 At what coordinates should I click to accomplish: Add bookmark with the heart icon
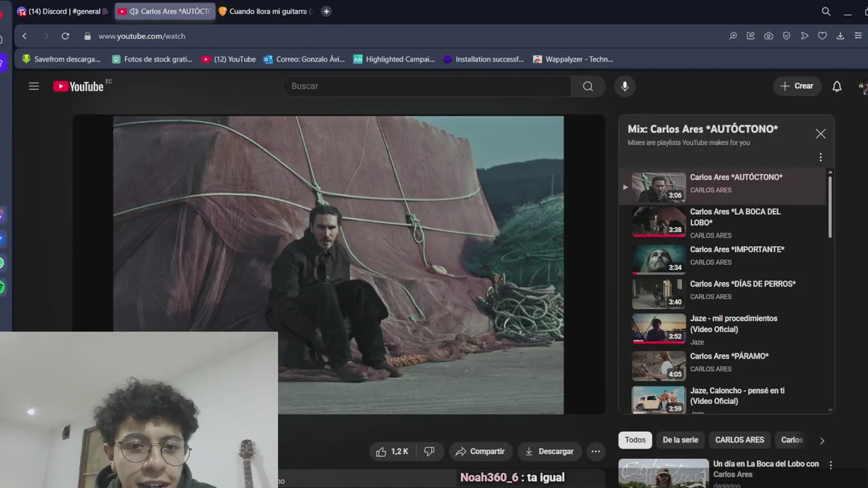[x=822, y=36]
